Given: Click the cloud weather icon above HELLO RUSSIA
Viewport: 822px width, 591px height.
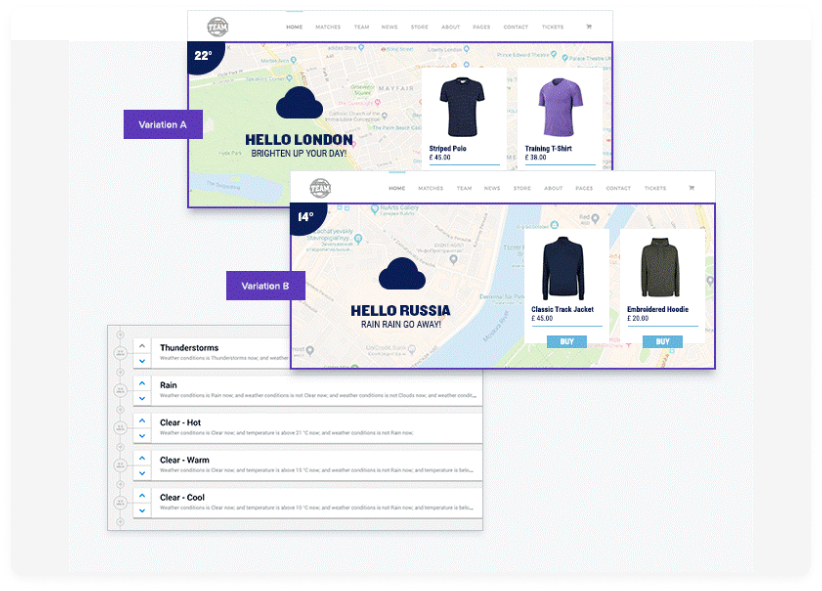Looking at the screenshot, I should tap(402, 273).
